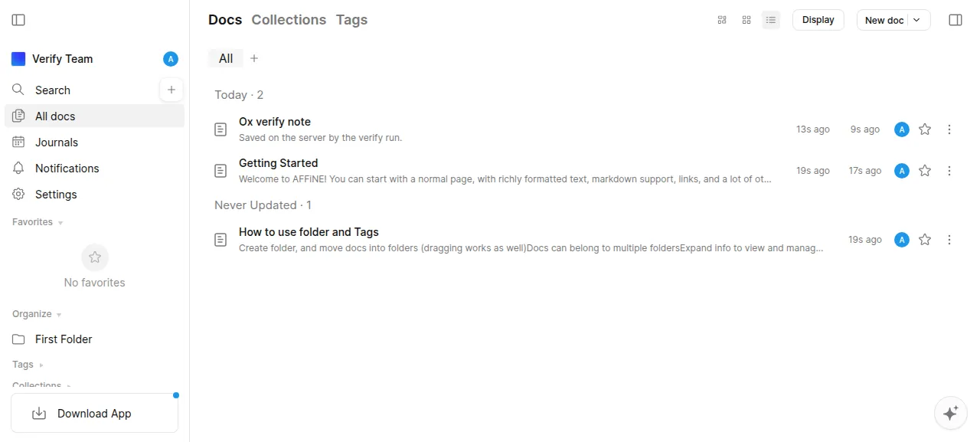This screenshot has height=442, width=980.
Task: Expand the New doc dropdown arrow
Action: (917, 20)
